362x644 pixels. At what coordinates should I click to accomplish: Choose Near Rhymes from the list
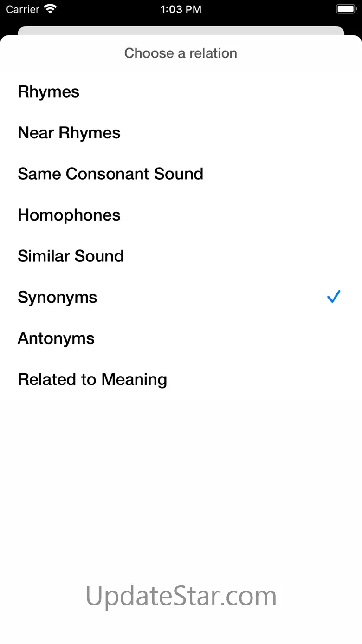click(69, 133)
